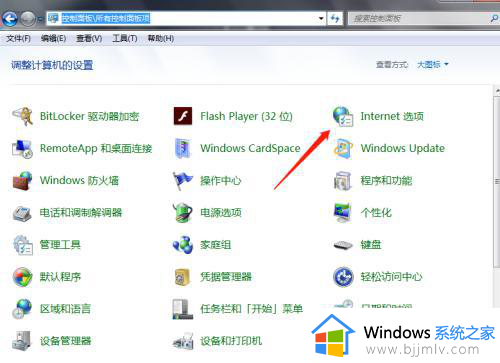Open the 默认程序 icon
This screenshot has height=363, width=500.
click(x=22, y=277)
